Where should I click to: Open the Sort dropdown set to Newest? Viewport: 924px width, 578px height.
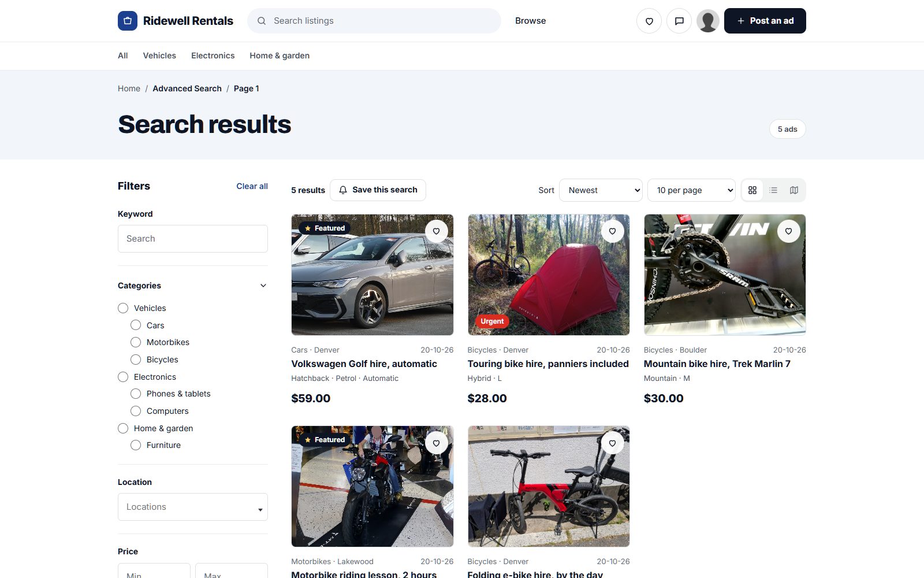pyautogui.click(x=601, y=190)
